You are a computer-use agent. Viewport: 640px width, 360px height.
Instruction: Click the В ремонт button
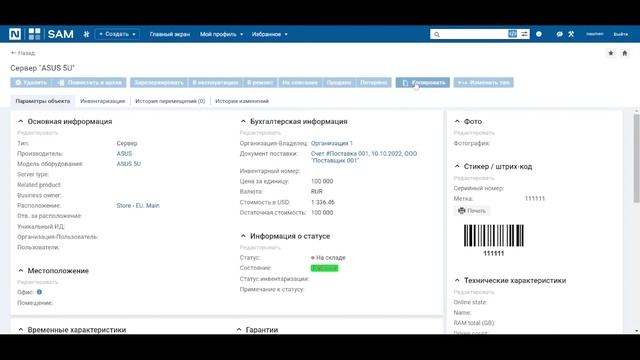click(260, 82)
